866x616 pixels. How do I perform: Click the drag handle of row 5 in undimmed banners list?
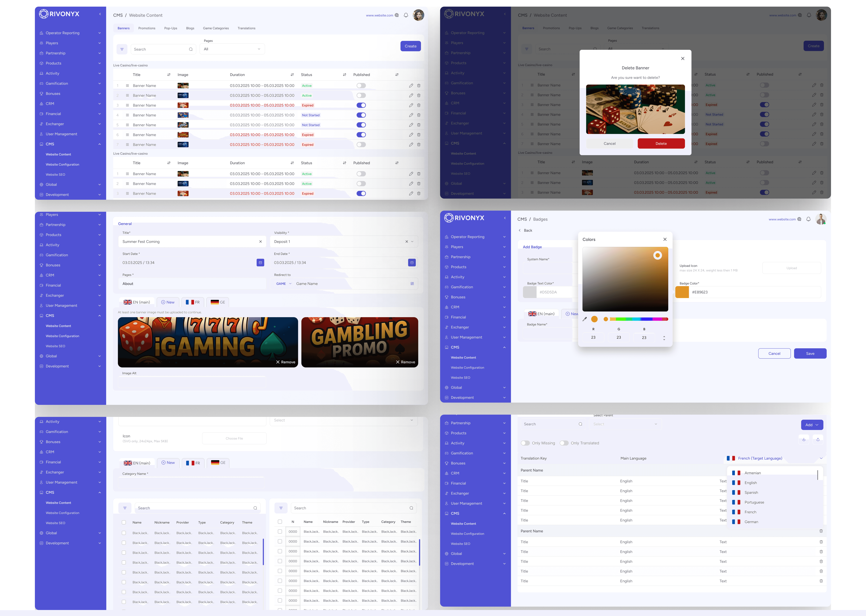(127, 125)
